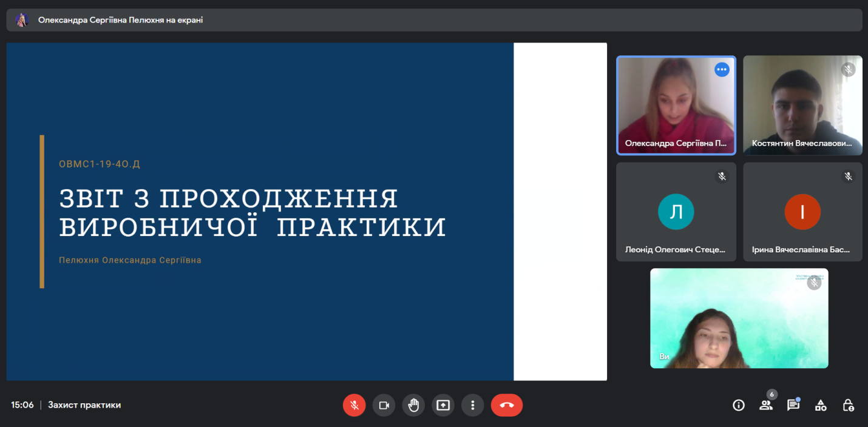Open the meeting details info icon

[738, 405]
